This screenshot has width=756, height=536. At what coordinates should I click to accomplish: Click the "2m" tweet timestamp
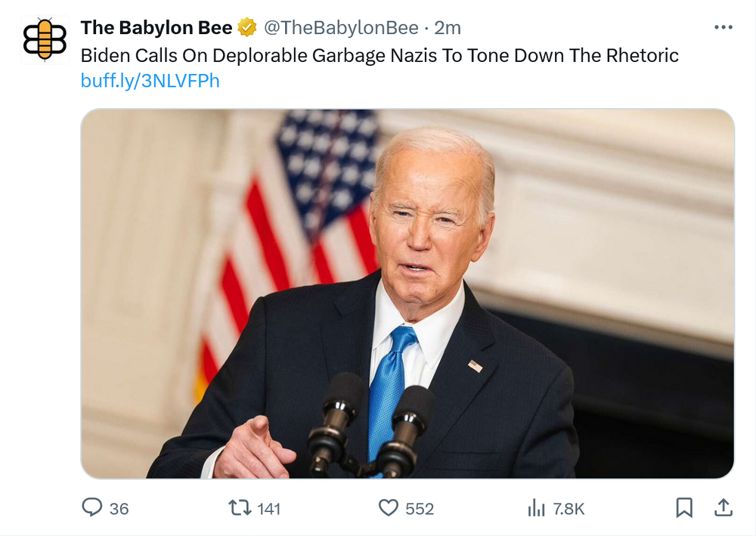tap(448, 28)
